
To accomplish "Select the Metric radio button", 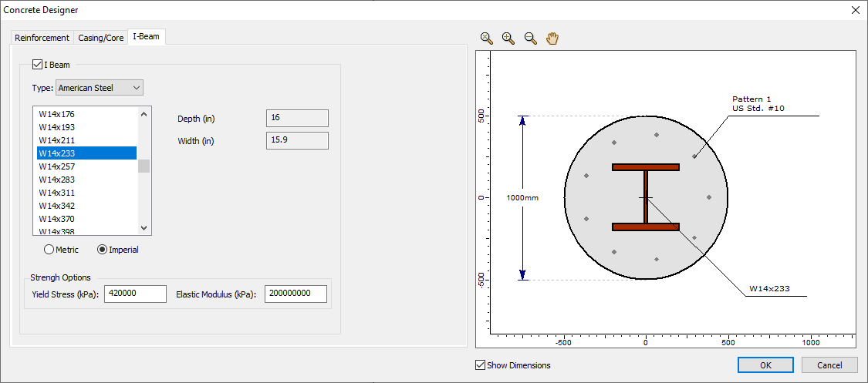I will pyautogui.click(x=49, y=250).
